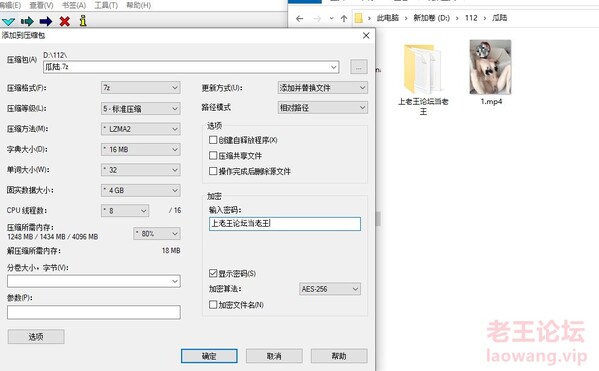Open 查看(V) menu

click(x=41, y=5)
